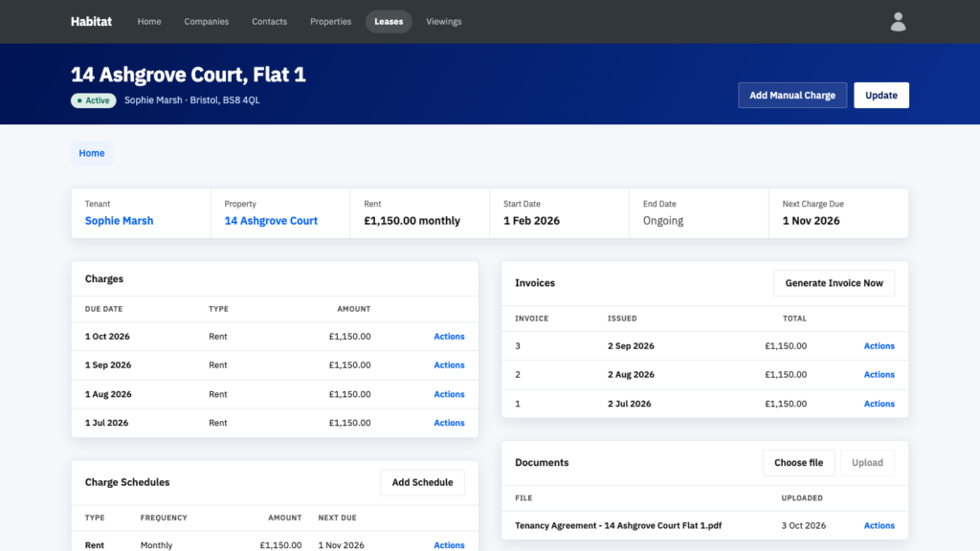Open Actions for the Monthly Rent schedule

point(450,545)
